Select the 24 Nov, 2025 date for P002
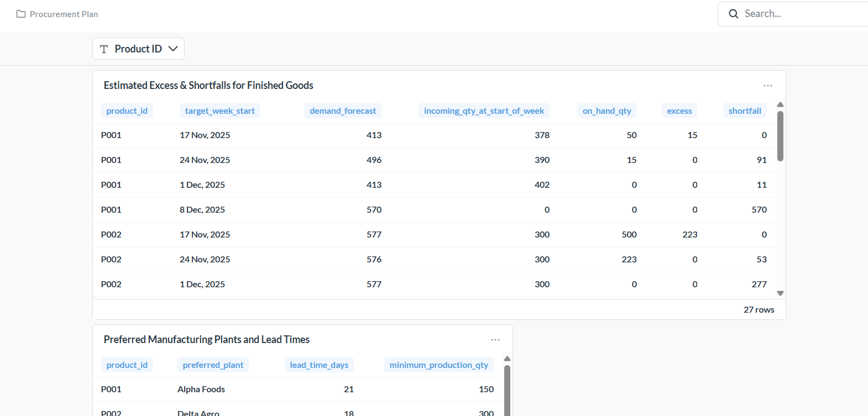 pos(205,260)
